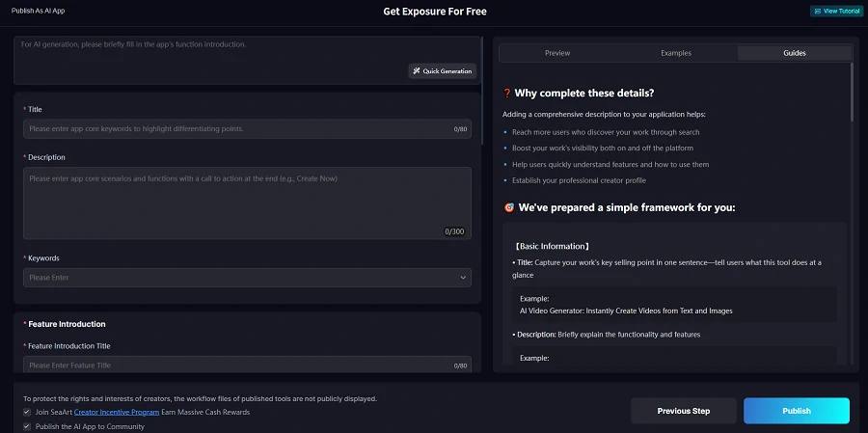Uncheck Publish the AI App to Community
Image resolution: width=868 pixels, height=433 pixels.
tap(27, 426)
